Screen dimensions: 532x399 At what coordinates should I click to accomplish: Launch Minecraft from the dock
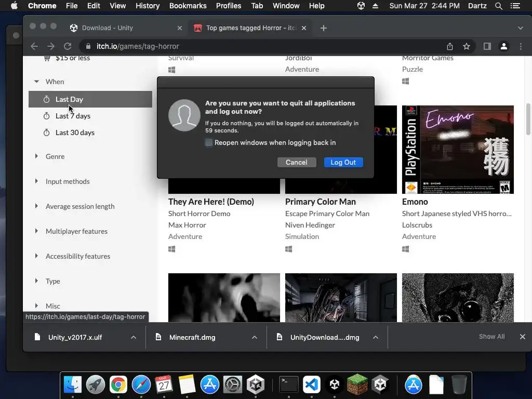coord(357,384)
